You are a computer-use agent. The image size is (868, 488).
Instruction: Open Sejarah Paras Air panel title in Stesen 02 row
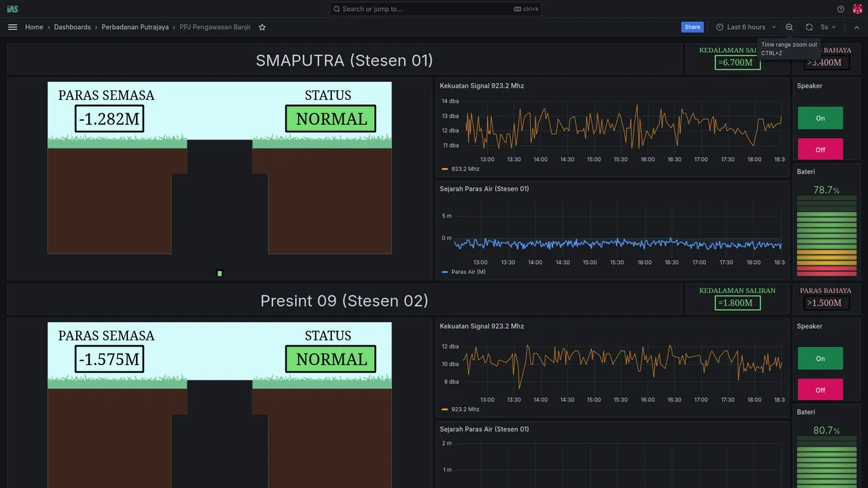(x=484, y=429)
